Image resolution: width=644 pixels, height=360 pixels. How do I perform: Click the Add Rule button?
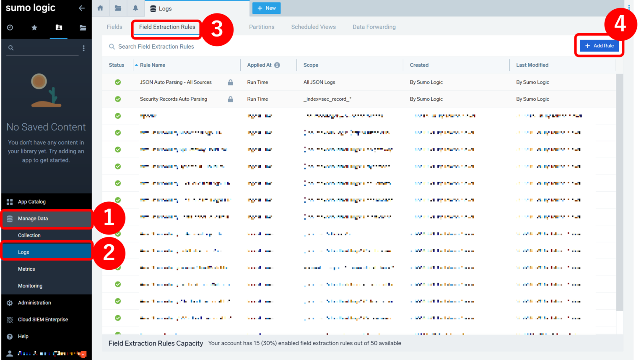point(600,45)
